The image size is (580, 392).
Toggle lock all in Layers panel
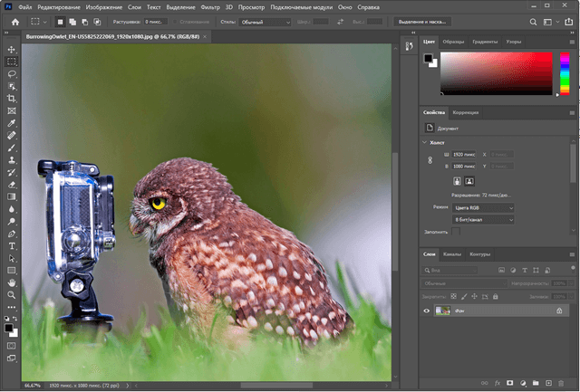(496, 296)
